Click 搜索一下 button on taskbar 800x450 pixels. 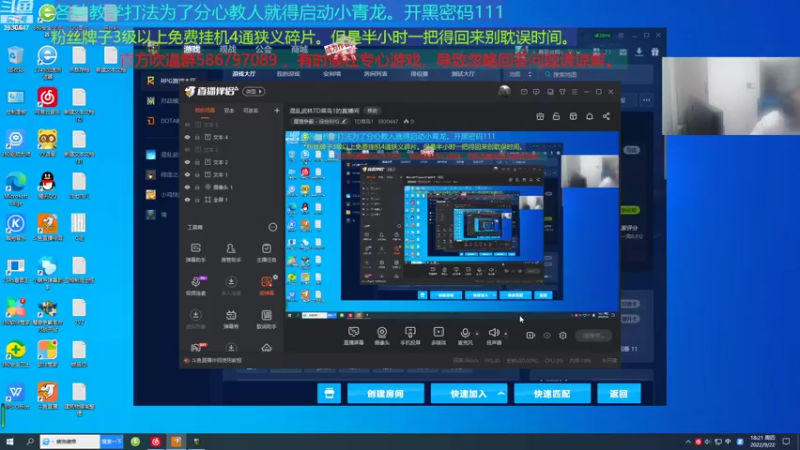click(112, 441)
